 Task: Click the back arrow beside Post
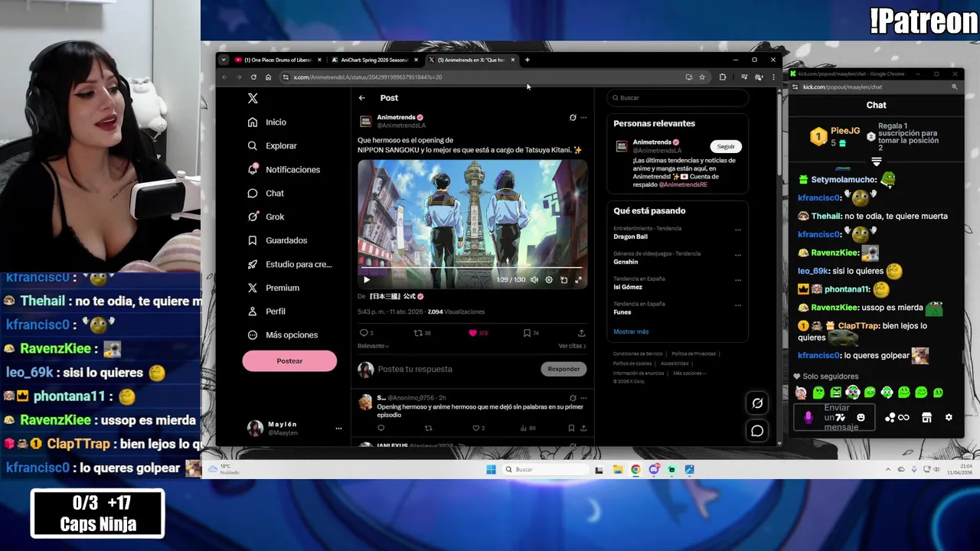coord(361,98)
